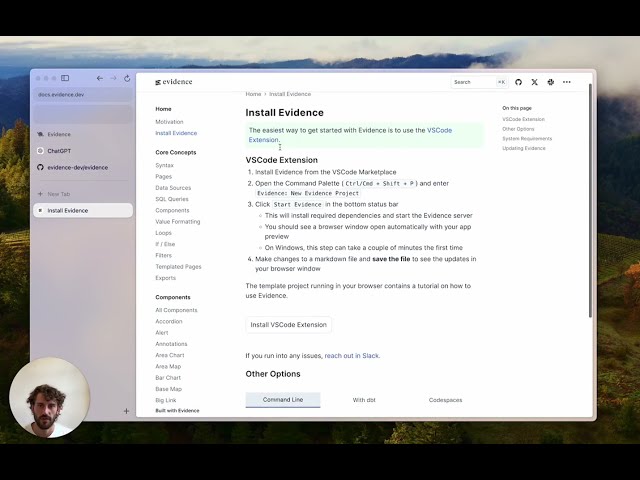Open a New Tab from sidebar
Viewport: 640px width, 480px height.
coord(83,194)
